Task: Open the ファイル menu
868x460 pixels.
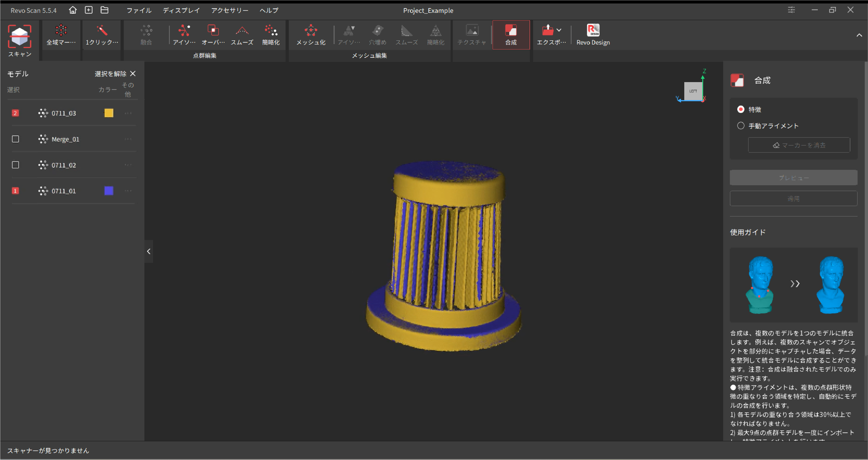Action: coord(139,10)
